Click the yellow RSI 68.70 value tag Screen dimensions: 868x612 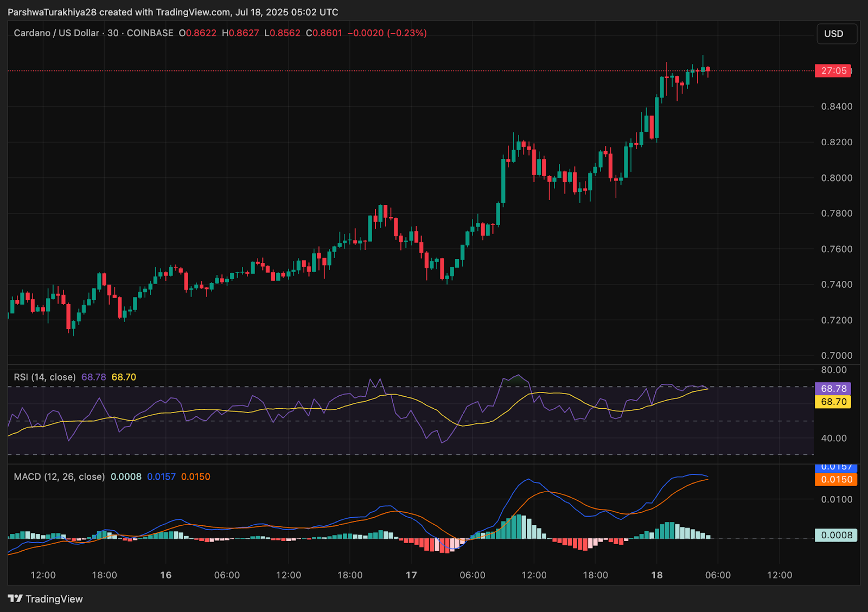(833, 402)
